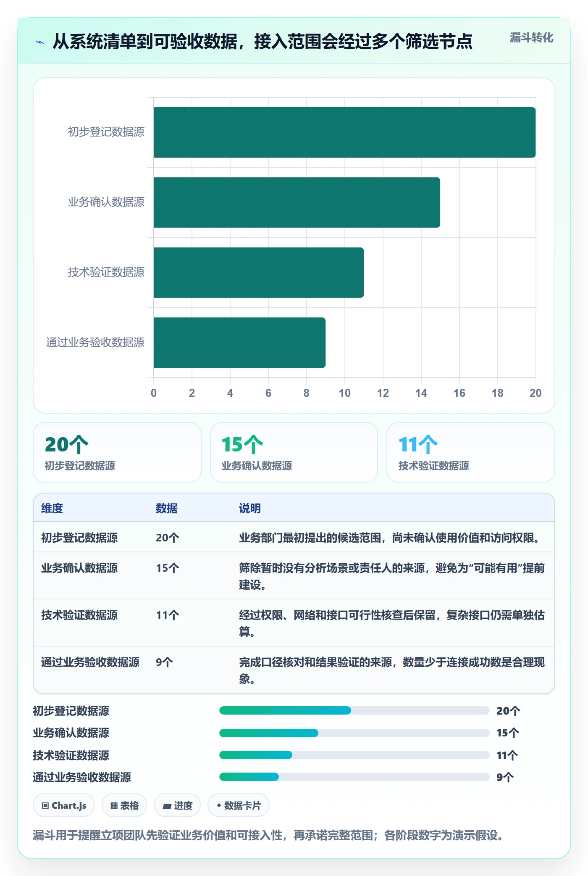Click the 业务确认数据源 bar in the chart
The width and height of the screenshot is (588, 876).
297,203
